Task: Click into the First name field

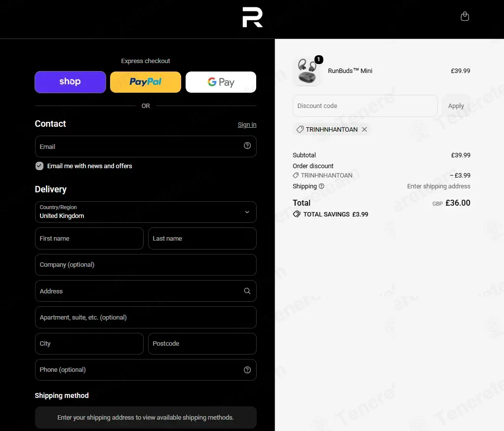Action: [89, 239]
